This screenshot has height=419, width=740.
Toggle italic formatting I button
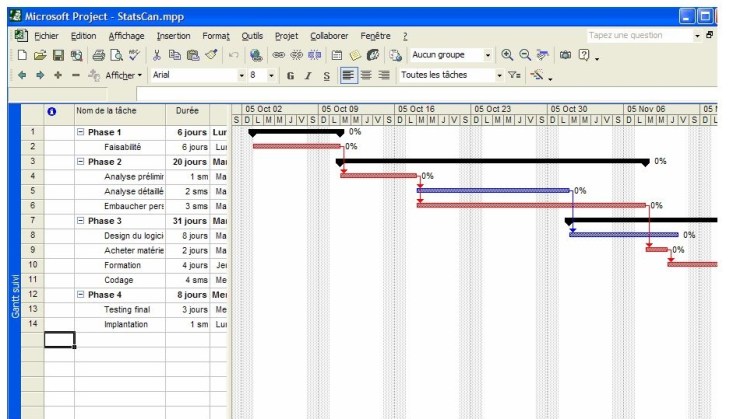pos(308,75)
